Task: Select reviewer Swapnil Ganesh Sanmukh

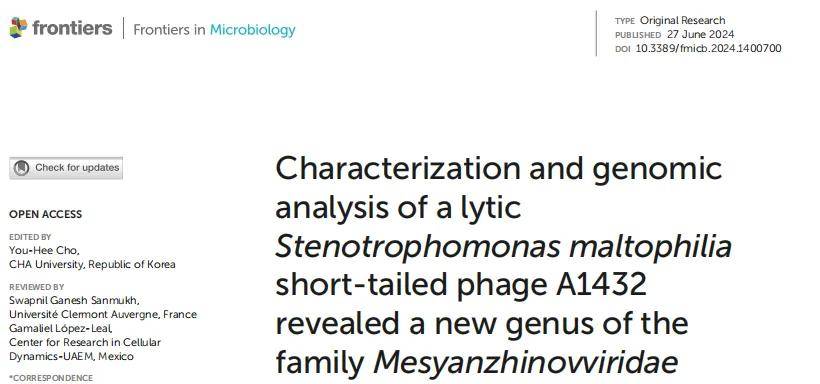Action: point(74,300)
